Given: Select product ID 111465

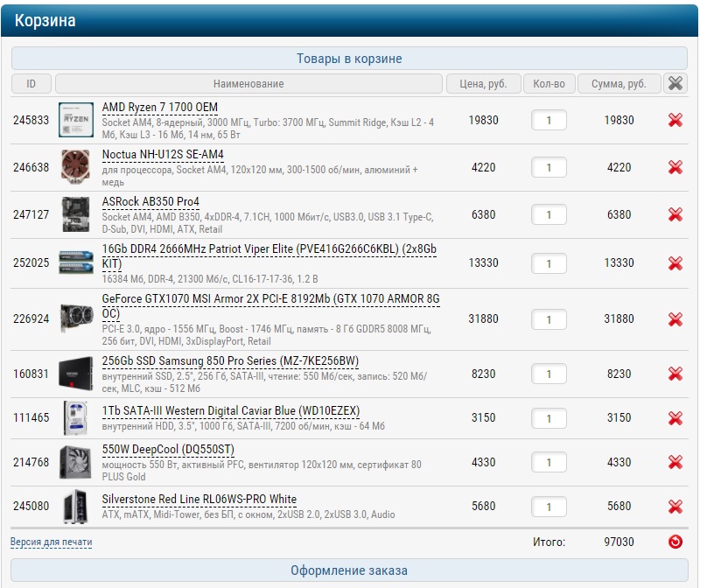Looking at the screenshot, I should coord(31,417).
